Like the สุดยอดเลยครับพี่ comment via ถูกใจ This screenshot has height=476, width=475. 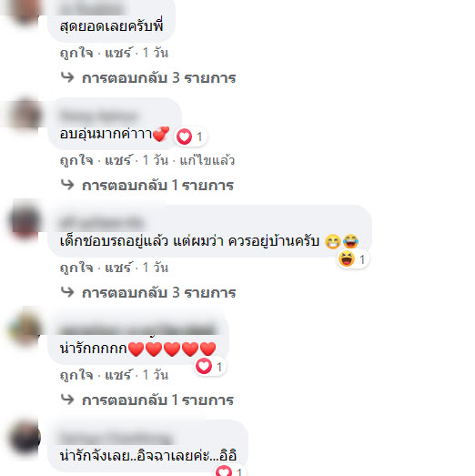76,53
